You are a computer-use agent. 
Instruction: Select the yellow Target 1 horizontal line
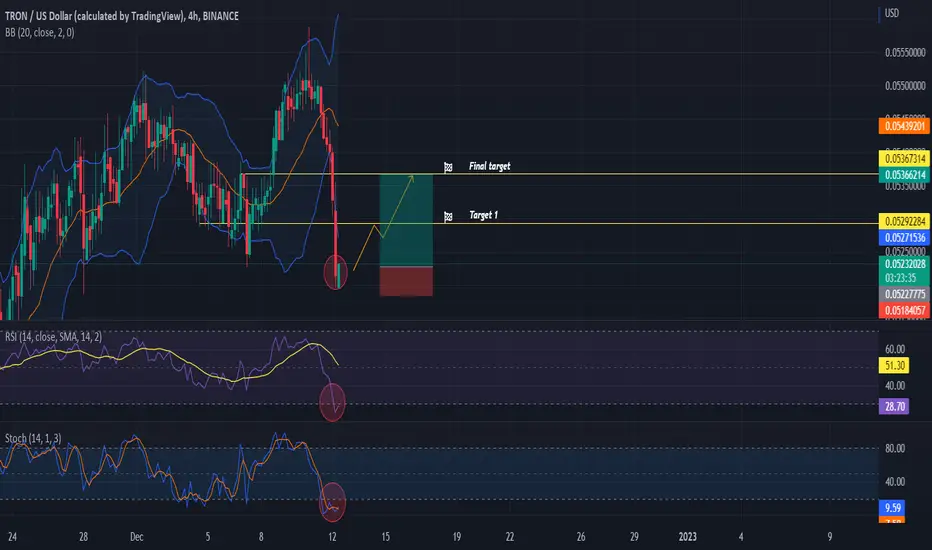[541, 224]
